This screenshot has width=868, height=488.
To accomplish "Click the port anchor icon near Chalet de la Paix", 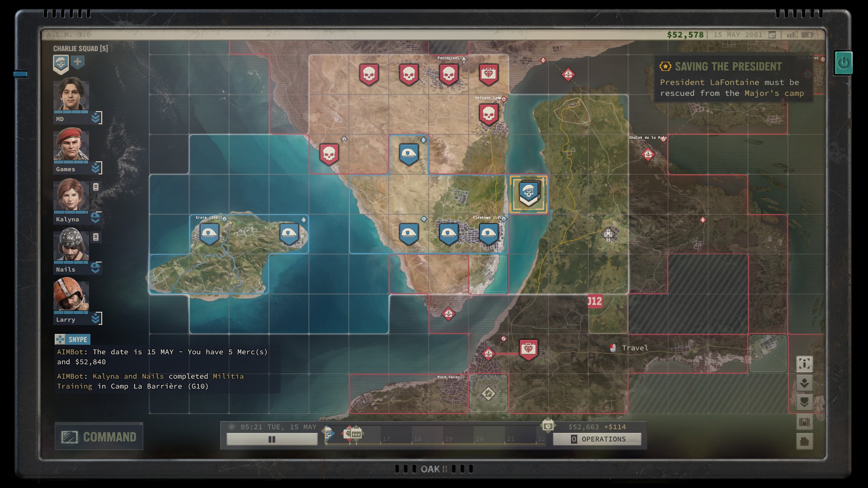I will tap(648, 155).
